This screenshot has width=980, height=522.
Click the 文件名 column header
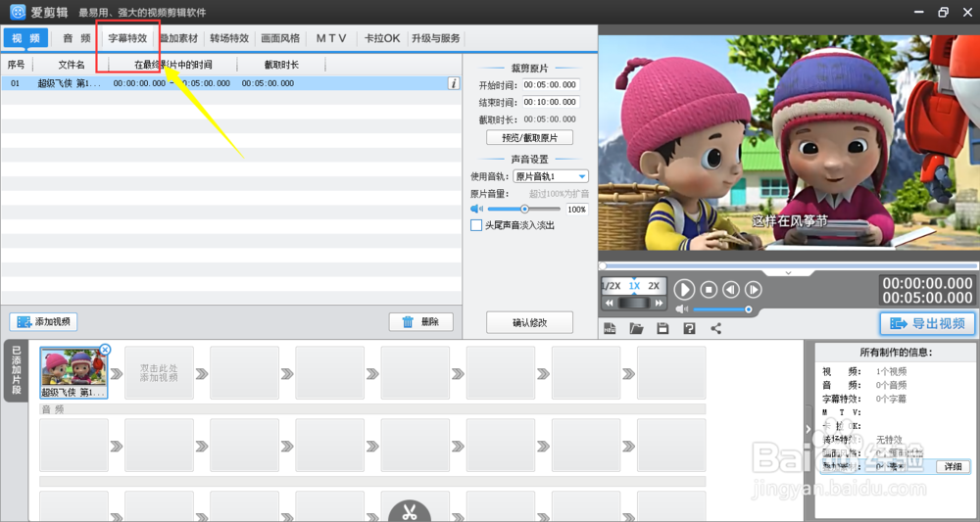(x=72, y=65)
